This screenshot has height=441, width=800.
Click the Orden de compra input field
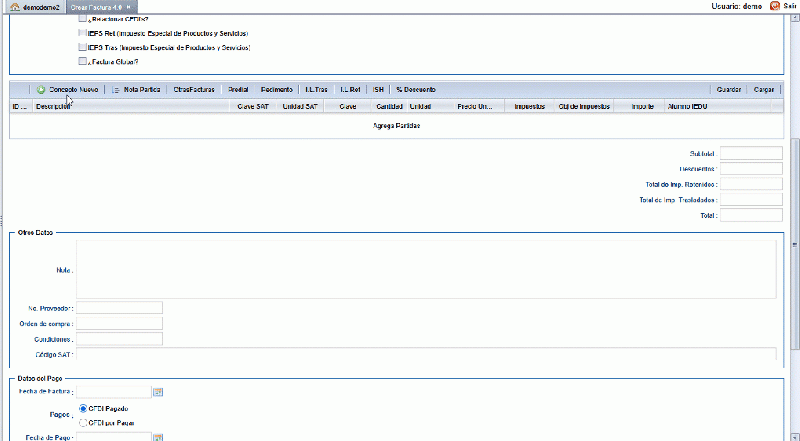pos(119,324)
